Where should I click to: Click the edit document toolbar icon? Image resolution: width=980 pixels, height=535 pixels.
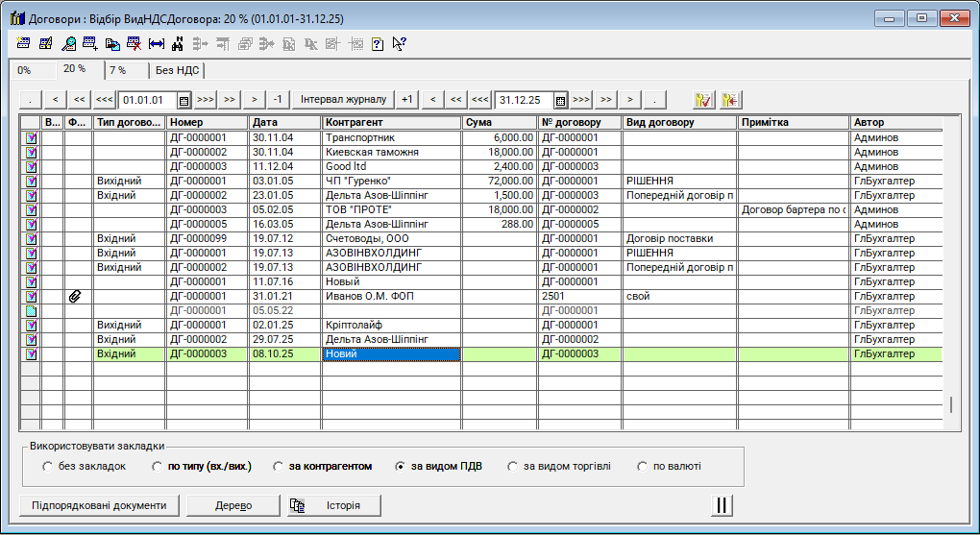[x=46, y=43]
